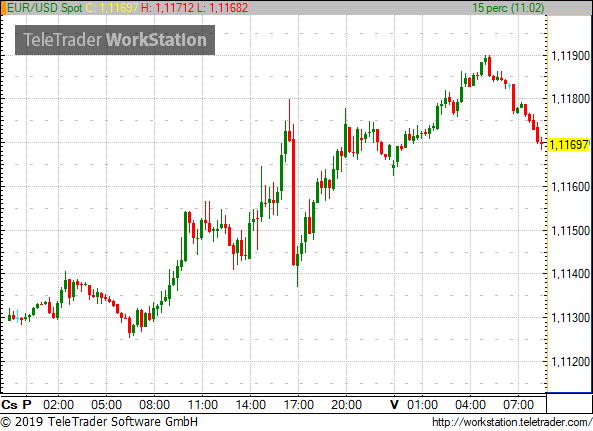Click the 2019 TeleTrader Software GmbH copyright text
The image size is (593, 431).
(x=99, y=422)
